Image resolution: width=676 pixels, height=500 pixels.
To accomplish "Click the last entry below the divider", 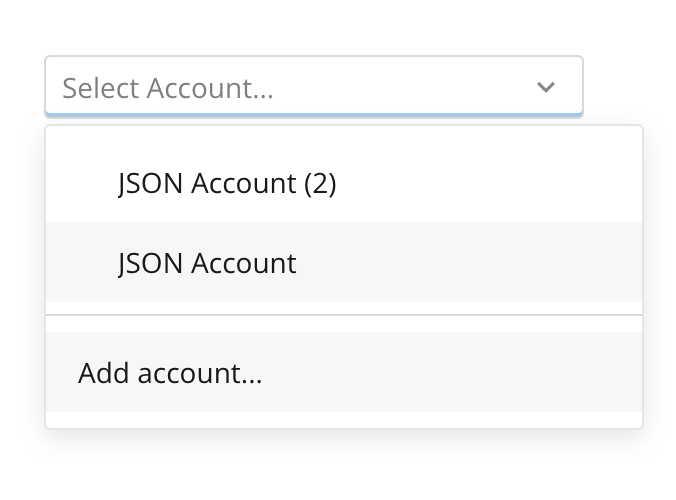I will (x=170, y=374).
